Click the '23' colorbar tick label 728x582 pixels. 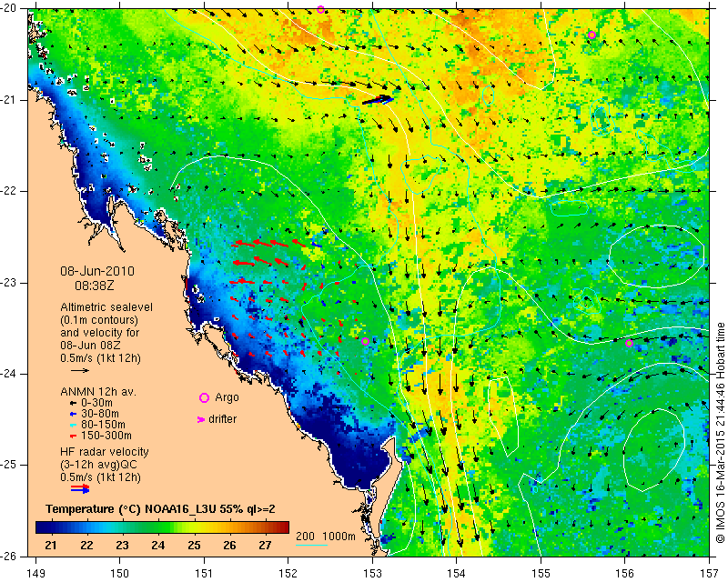click(x=122, y=546)
